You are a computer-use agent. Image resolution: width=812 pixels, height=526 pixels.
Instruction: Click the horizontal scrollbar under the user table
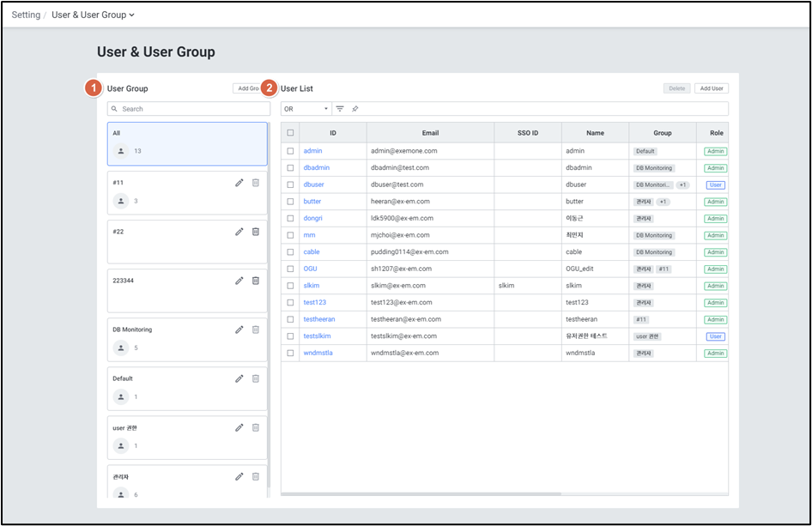[421, 494]
